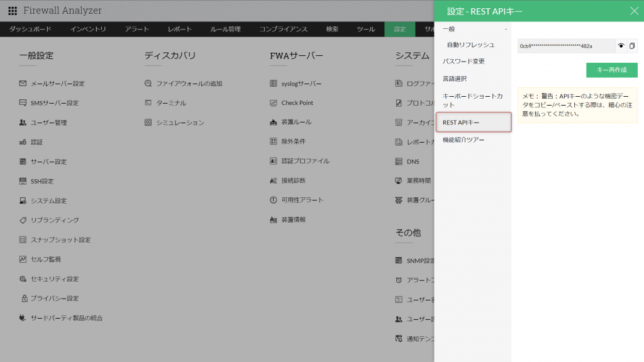The height and width of the screenshot is (362, 644).
Task: Click the masked API key field
Action: [566, 46]
